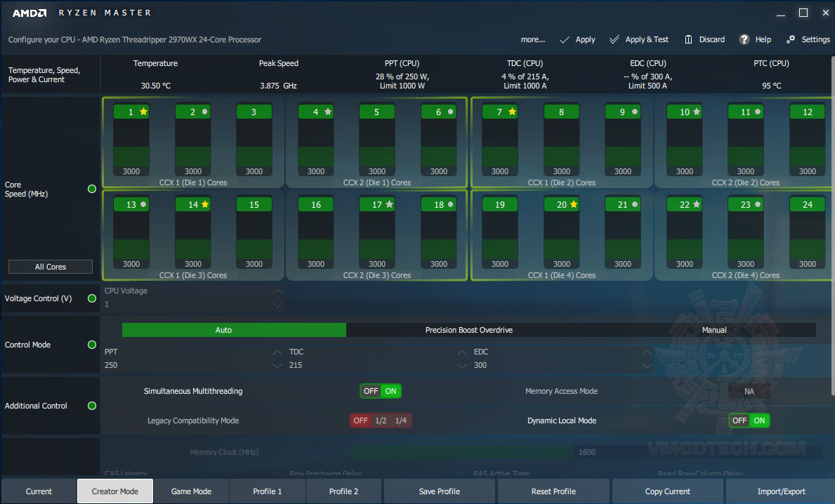Click gold star on core 20
The image size is (835, 504).
coord(574,204)
